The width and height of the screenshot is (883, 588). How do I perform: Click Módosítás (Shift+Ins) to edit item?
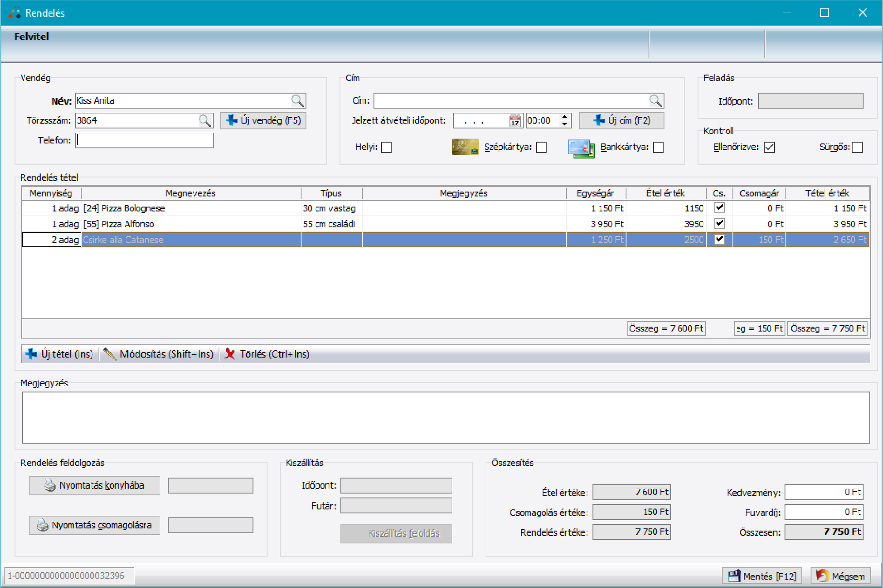pos(158,354)
